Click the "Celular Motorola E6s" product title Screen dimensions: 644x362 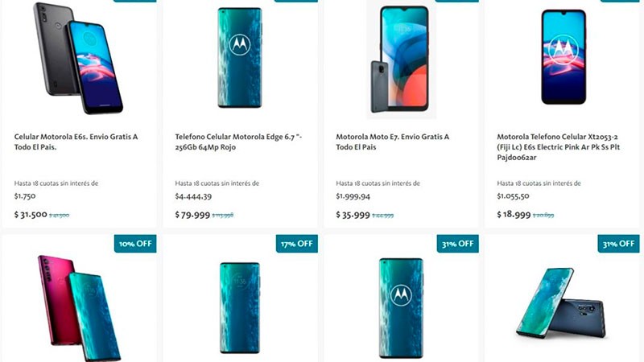click(x=76, y=142)
